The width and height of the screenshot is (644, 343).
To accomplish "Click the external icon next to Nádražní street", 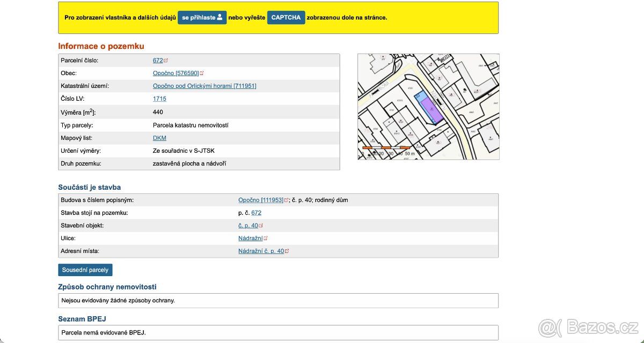I will pos(266,238).
